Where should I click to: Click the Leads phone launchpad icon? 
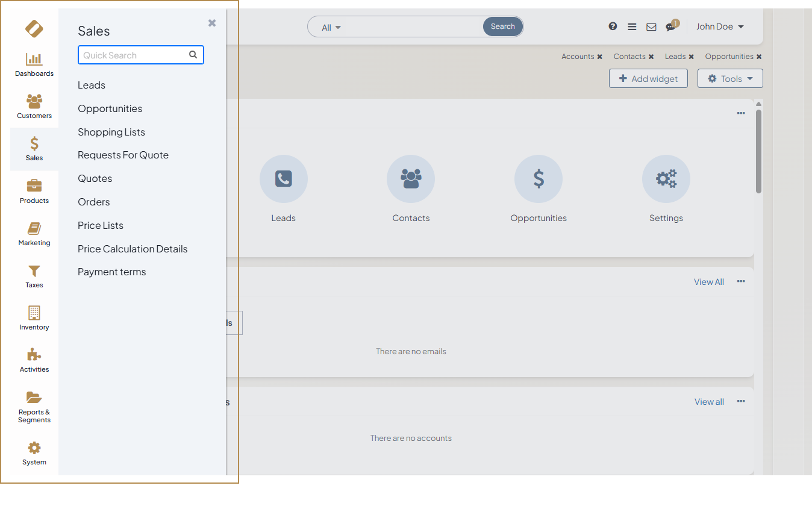pos(284,179)
